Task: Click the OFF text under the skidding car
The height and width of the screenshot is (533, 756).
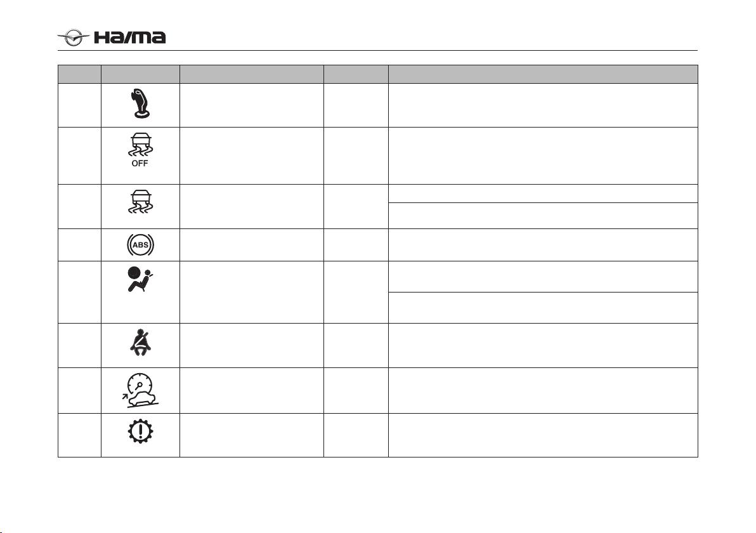Action: click(x=140, y=164)
